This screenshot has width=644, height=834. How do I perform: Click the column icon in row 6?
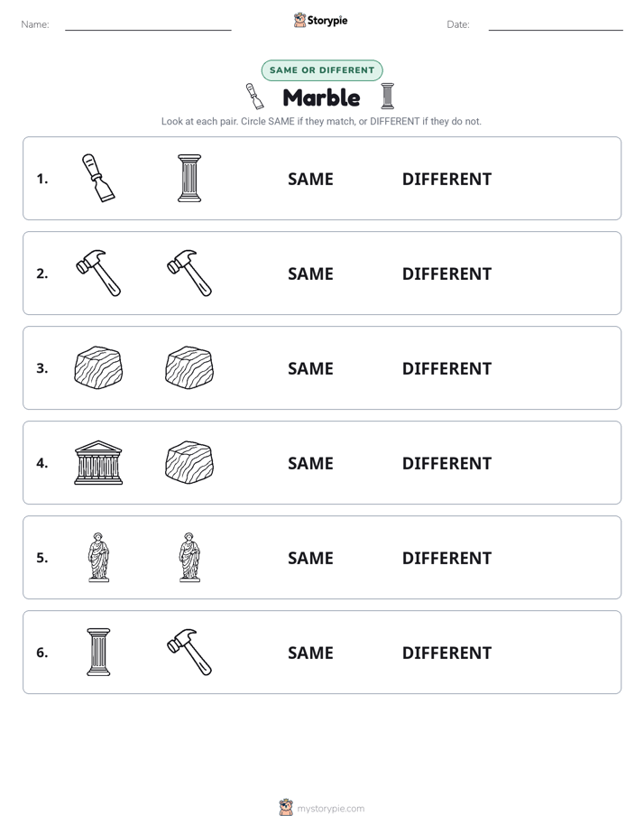98,652
